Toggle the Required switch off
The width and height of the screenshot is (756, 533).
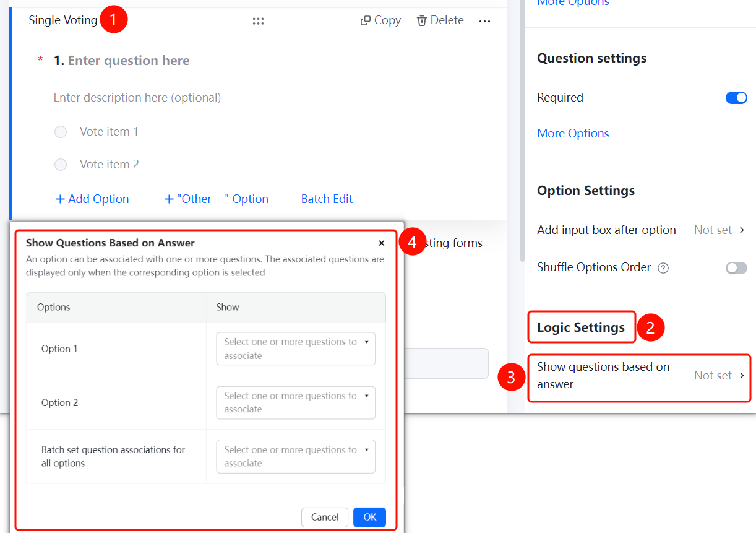pyautogui.click(x=736, y=98)
